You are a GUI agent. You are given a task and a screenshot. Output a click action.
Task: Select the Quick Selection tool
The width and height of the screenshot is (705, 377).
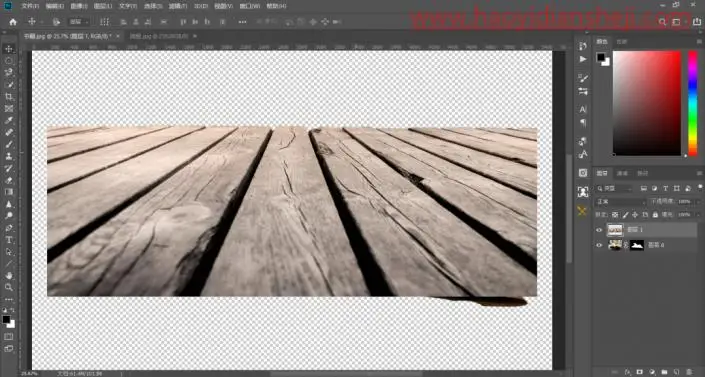(9, 85)
